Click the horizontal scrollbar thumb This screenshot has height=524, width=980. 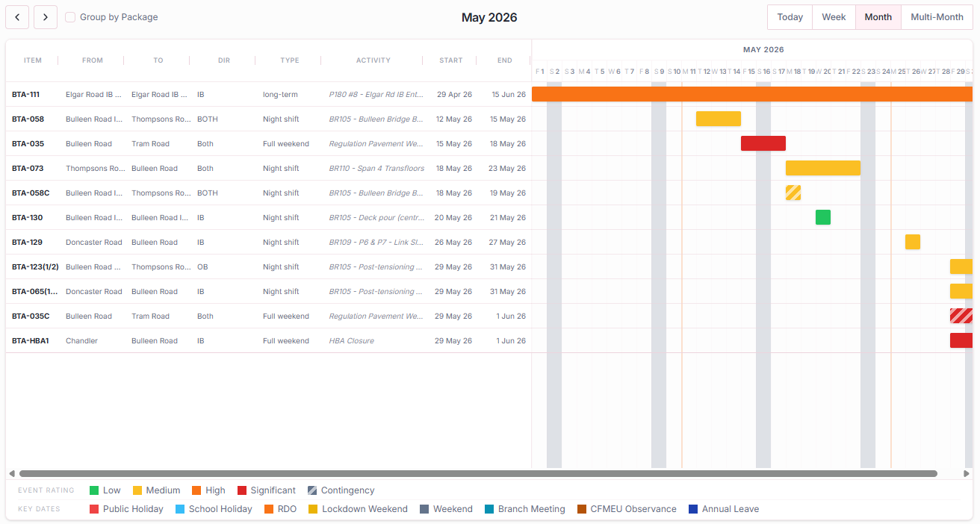pyautogui.click(x=478, y=473)
